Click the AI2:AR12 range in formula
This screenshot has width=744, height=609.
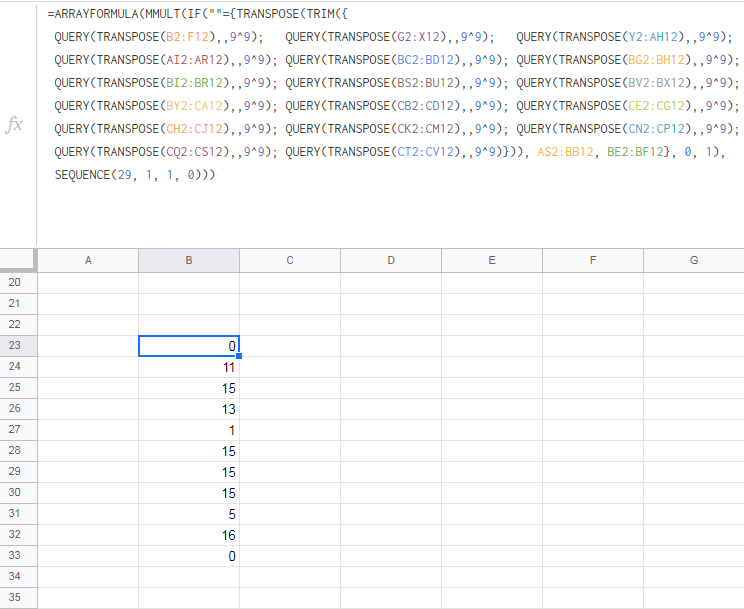[195, 60]
